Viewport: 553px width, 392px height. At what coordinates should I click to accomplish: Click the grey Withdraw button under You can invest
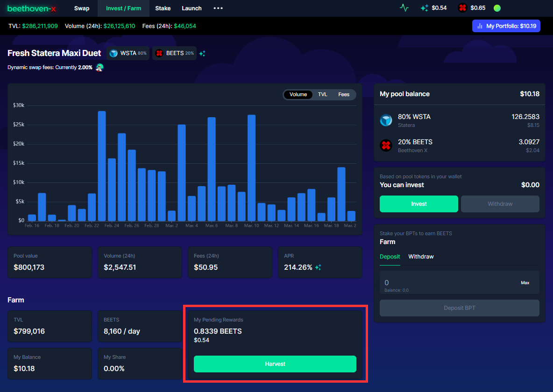click(500, 204)
